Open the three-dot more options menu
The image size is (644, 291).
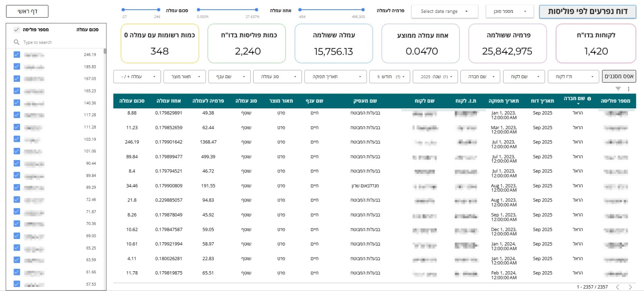pyautogui.click(x=628, y=89)
